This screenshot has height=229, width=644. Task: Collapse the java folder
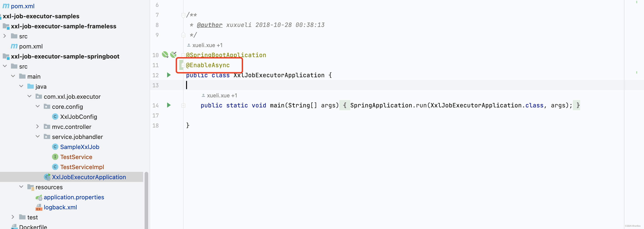tap(21, 86)
